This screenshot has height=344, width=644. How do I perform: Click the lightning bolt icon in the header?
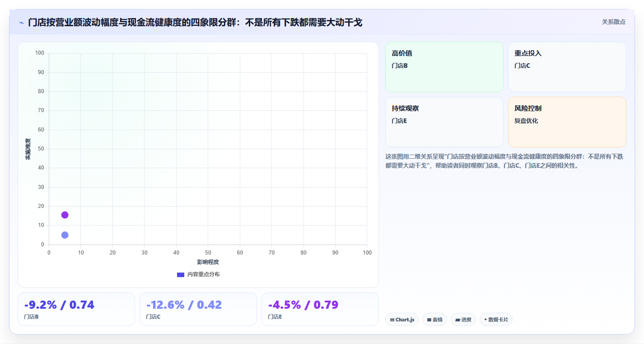[22, 22]
